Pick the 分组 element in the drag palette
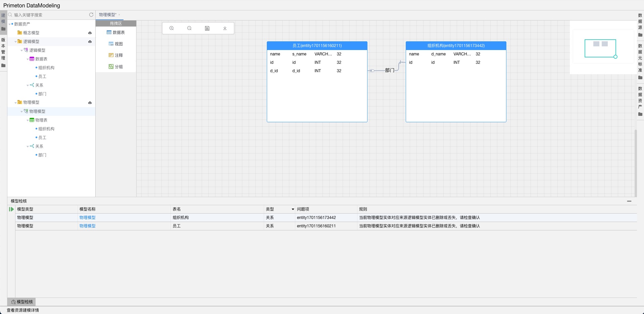 [x=116, y=67]
